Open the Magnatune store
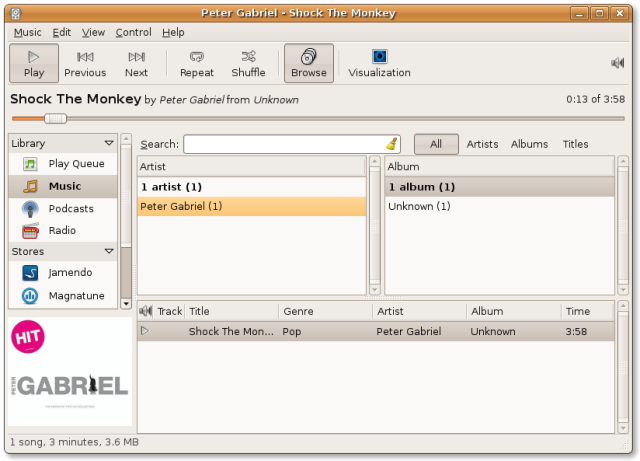The width and height of the screenshot is (640, 461). click(63, 296)
